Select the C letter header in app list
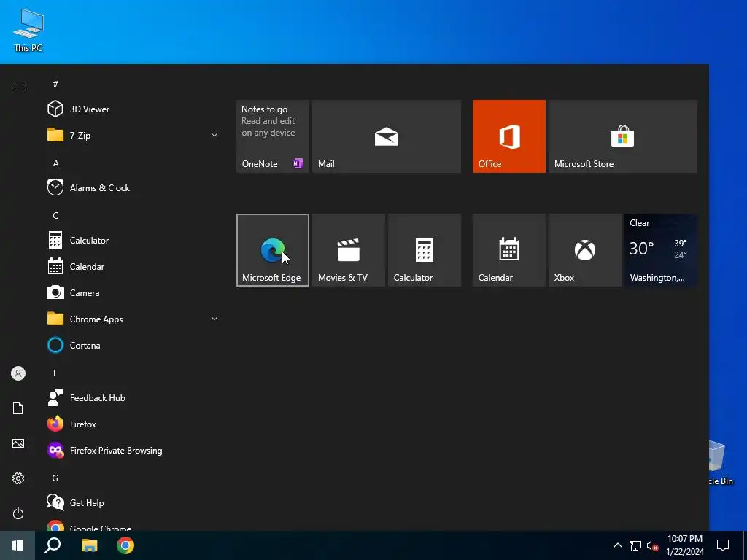Viewport: 747px width, 560px height. tap(55, 215)
